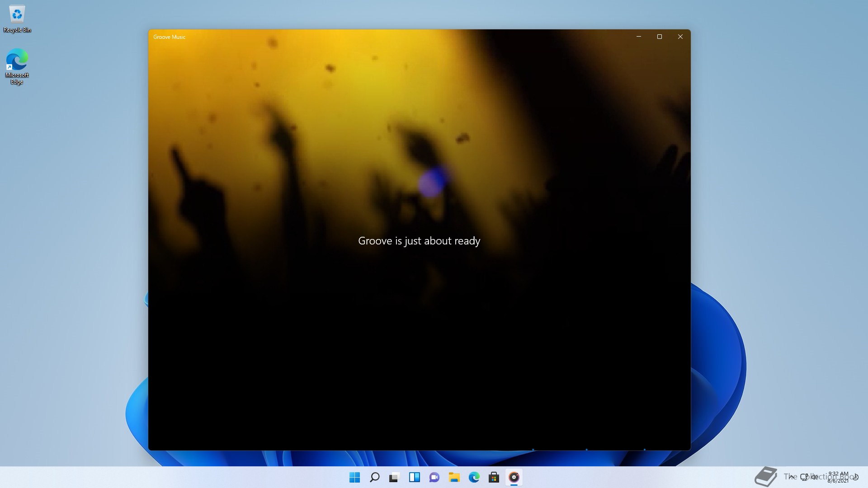Open Microsoft Store from the taskbar

click(494, 477)
